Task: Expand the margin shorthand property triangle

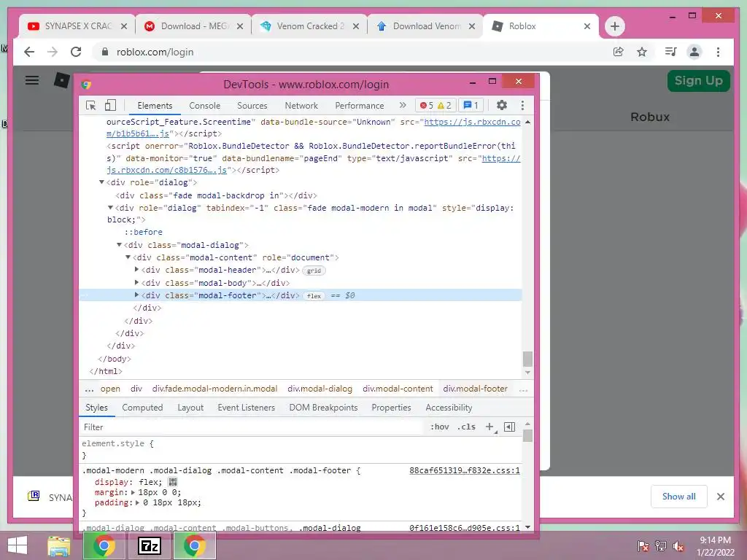Action: (x=133, y=492)
